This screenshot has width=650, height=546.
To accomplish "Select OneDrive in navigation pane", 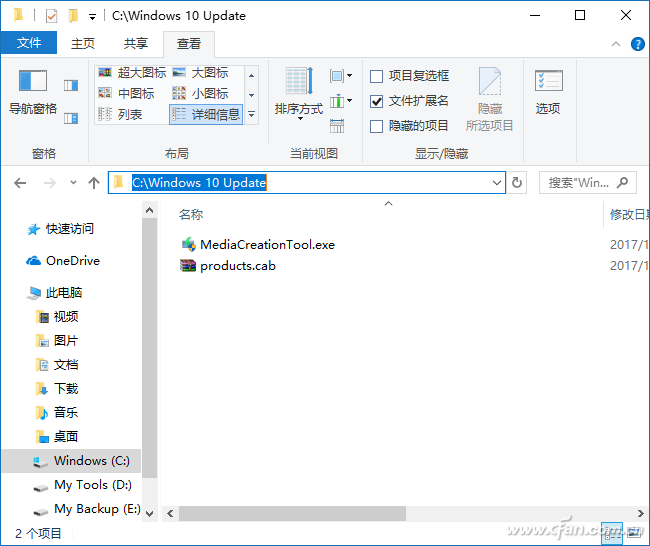I will pyautogui.click(x=63, y=261).
